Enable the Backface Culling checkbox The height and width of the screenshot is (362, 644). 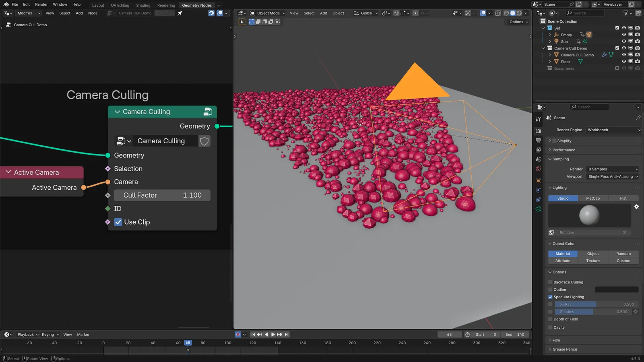click(x=550, y=282)
